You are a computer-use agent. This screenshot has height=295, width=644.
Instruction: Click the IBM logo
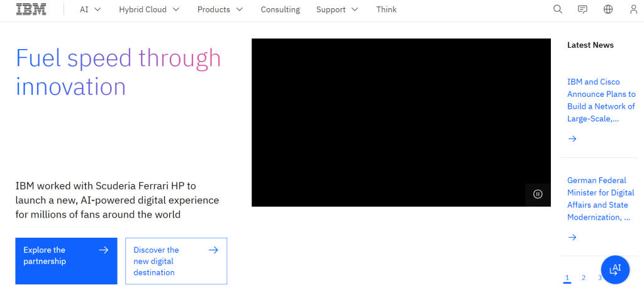(31, 9)
